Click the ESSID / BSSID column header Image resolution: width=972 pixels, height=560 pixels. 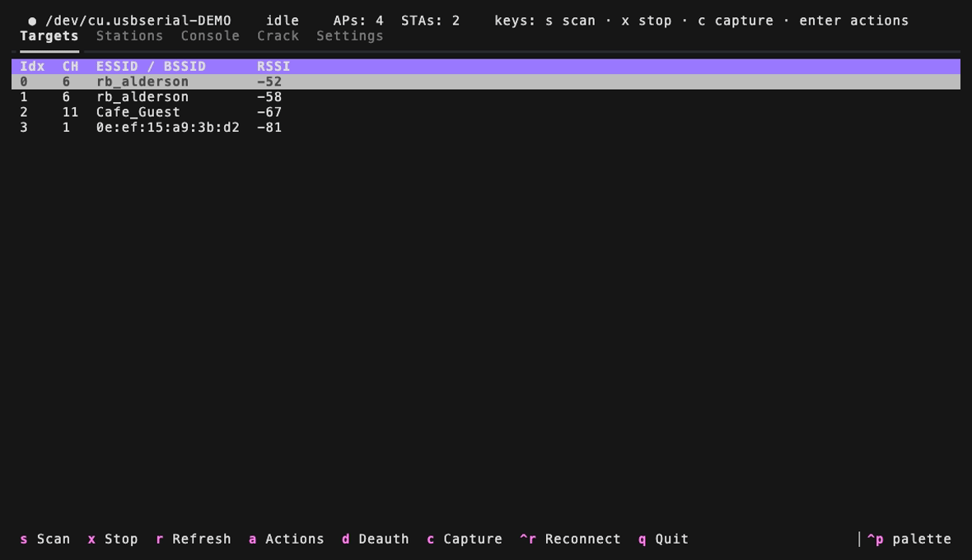[x=151, y=66]
